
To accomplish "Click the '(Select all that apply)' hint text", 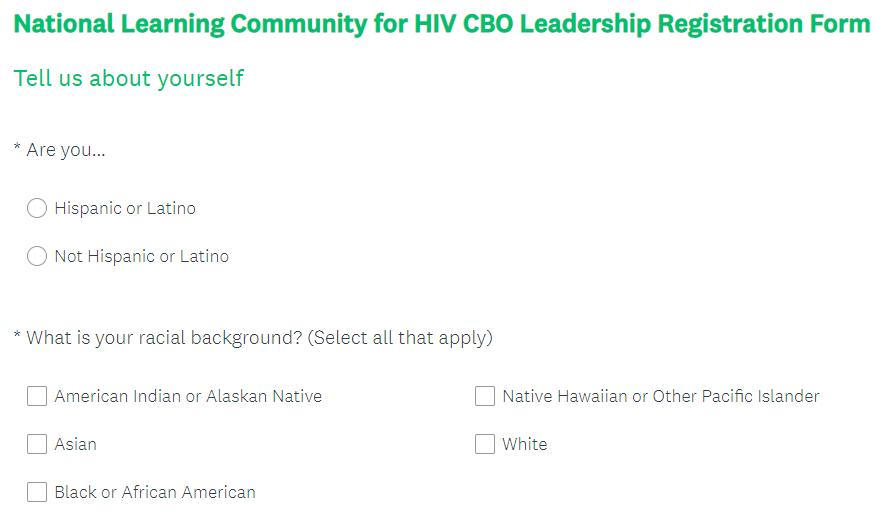I will pos(400,338).
